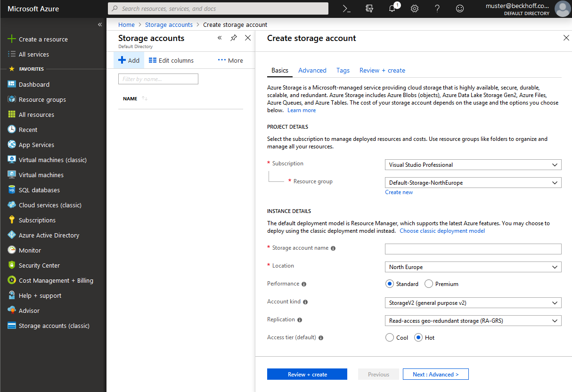Select Cool access tier
This screenshot has height=392, width=572.
click(x=389, y=337)
